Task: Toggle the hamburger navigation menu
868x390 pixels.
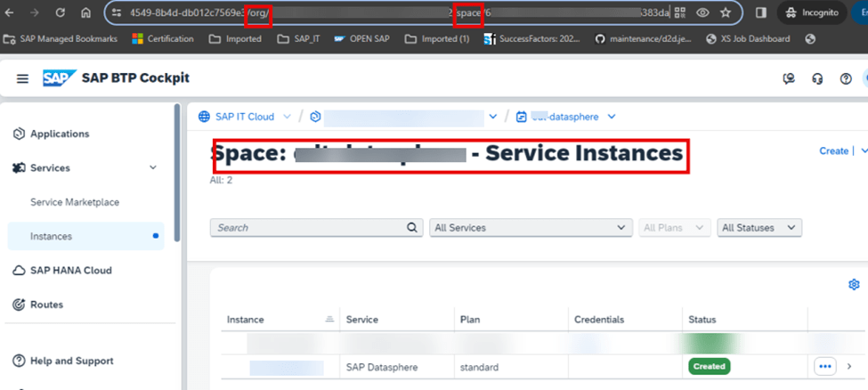Action: click(22, 78)
